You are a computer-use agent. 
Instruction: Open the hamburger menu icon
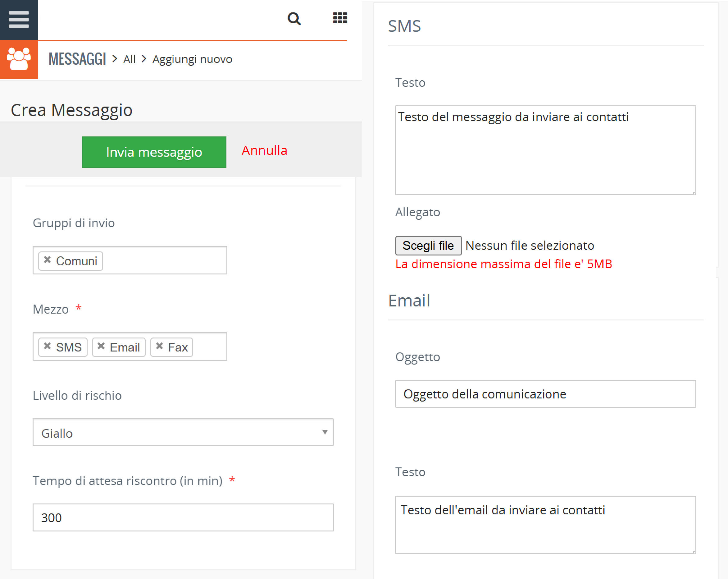[19, 19]
